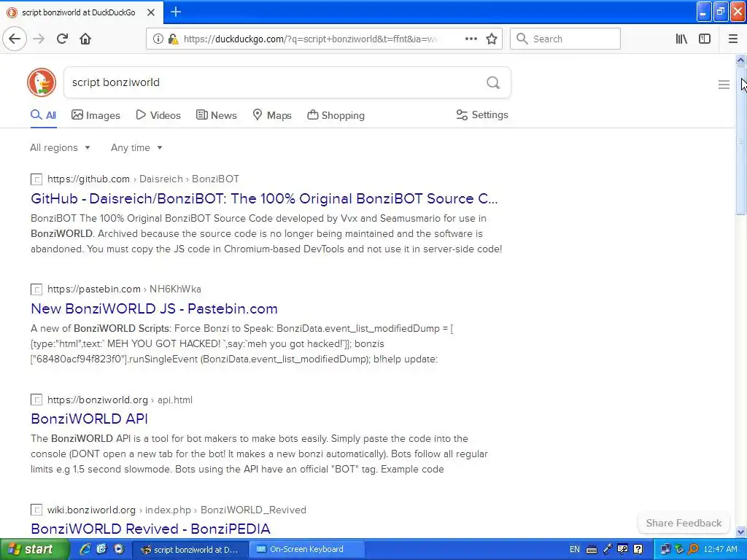Click the github.com result favicon

point(36,179)
